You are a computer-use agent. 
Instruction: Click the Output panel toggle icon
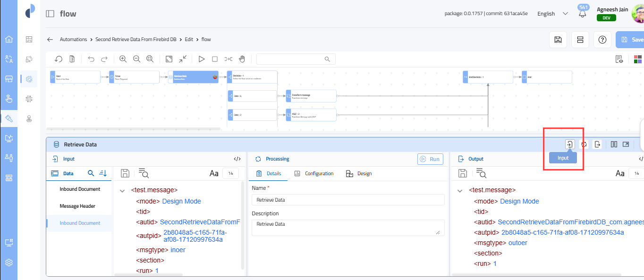tap(597, 144)
